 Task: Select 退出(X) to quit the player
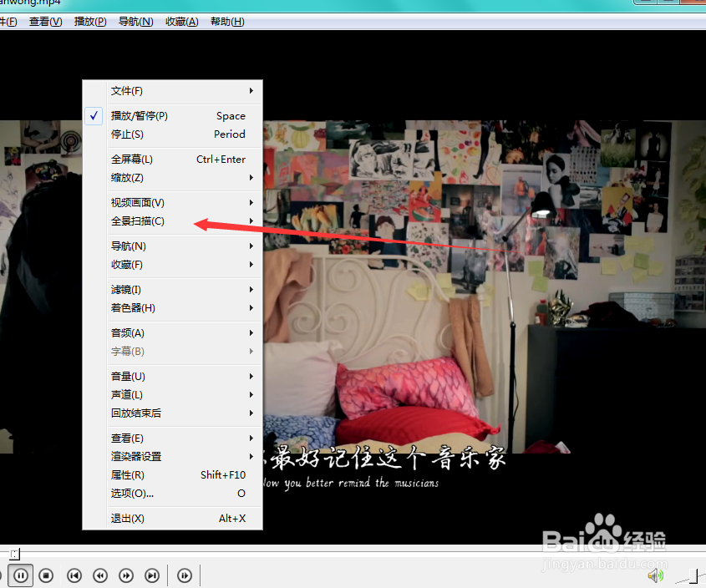[173, 519]
